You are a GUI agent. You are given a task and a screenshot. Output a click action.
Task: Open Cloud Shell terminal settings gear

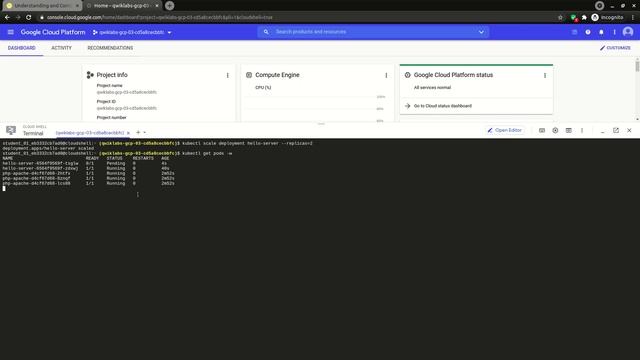(555, 130)
